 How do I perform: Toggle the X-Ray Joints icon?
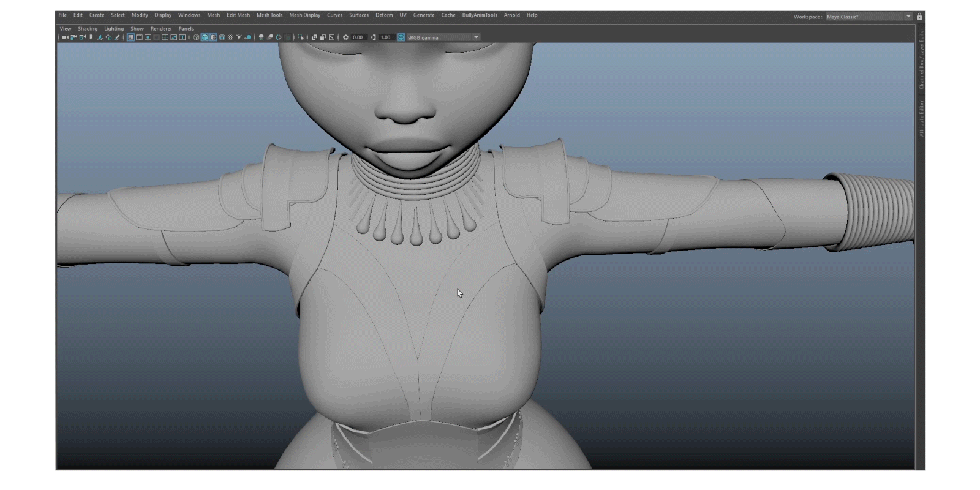point(331,37)
